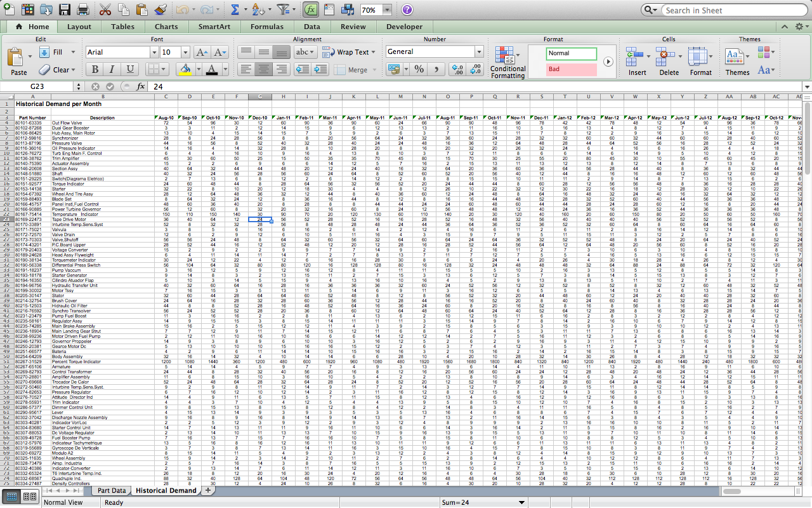Click the Wrap Text button
812x508 pixels.
pyautogui.click(x=348, y=52)
